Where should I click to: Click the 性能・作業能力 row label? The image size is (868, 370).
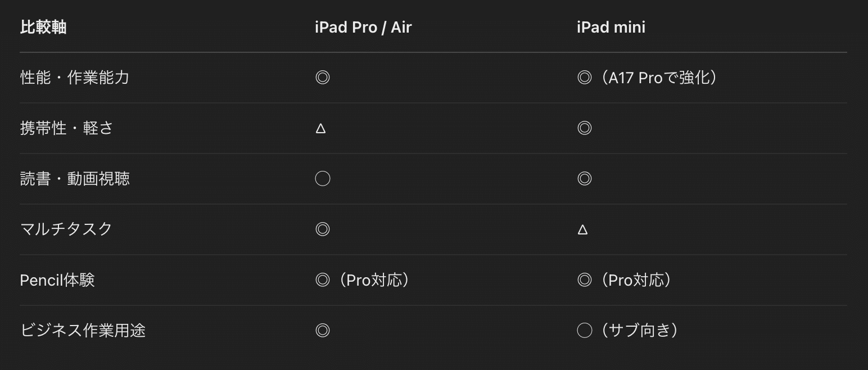[75, 78]
